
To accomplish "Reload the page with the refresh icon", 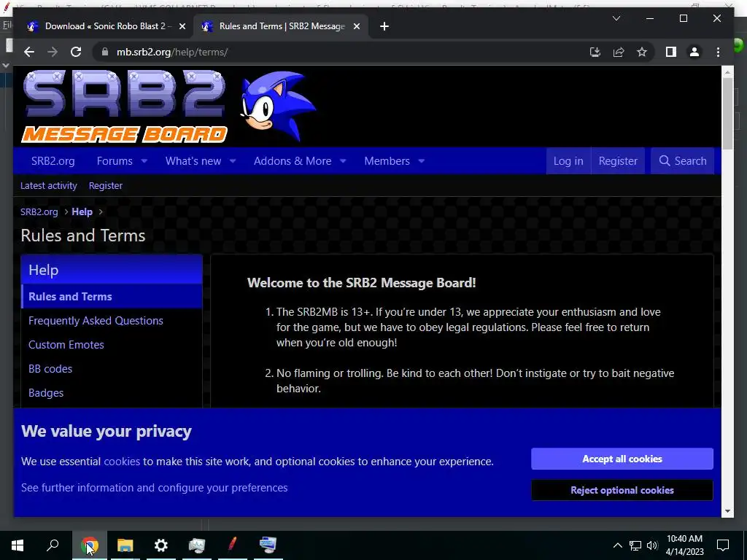I will point(76,52).
